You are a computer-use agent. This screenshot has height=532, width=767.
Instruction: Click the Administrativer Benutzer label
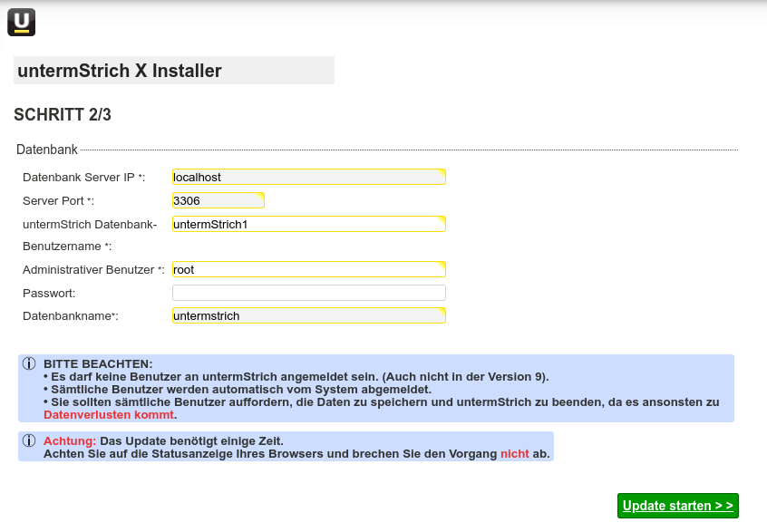pos(93,269)
